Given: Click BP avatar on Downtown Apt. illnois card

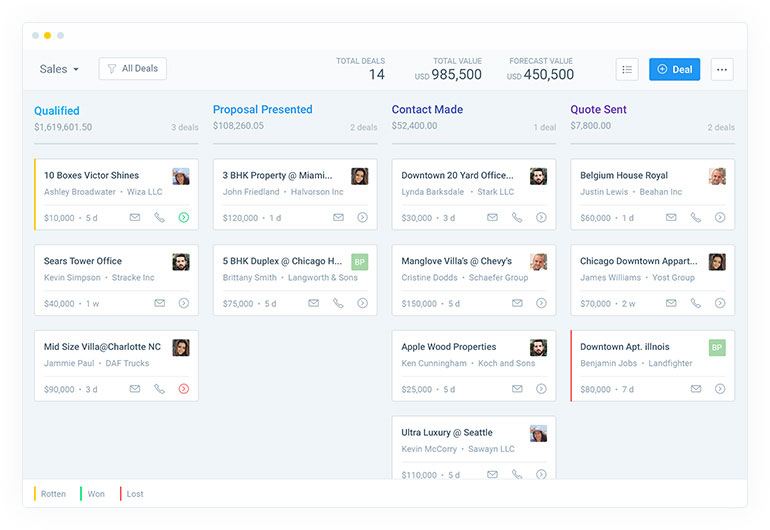Looking at the screenshot, I should point(717,347).
